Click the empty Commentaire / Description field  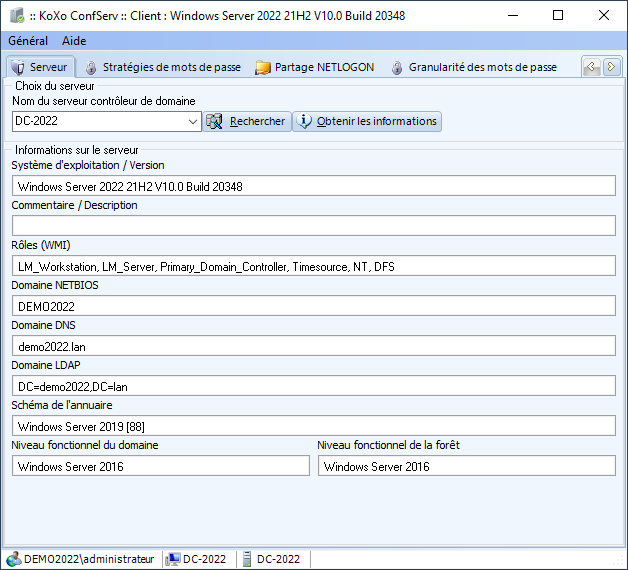click(314, 226)
